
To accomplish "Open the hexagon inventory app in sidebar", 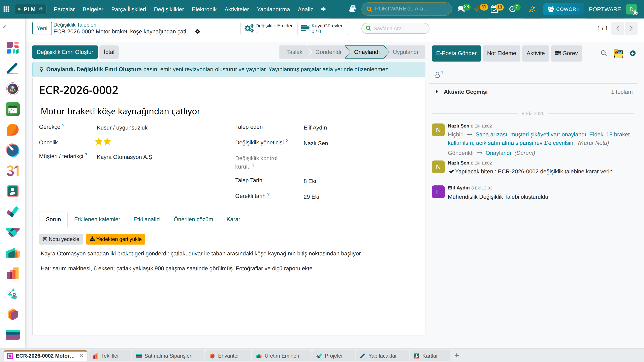I will 12,315.
